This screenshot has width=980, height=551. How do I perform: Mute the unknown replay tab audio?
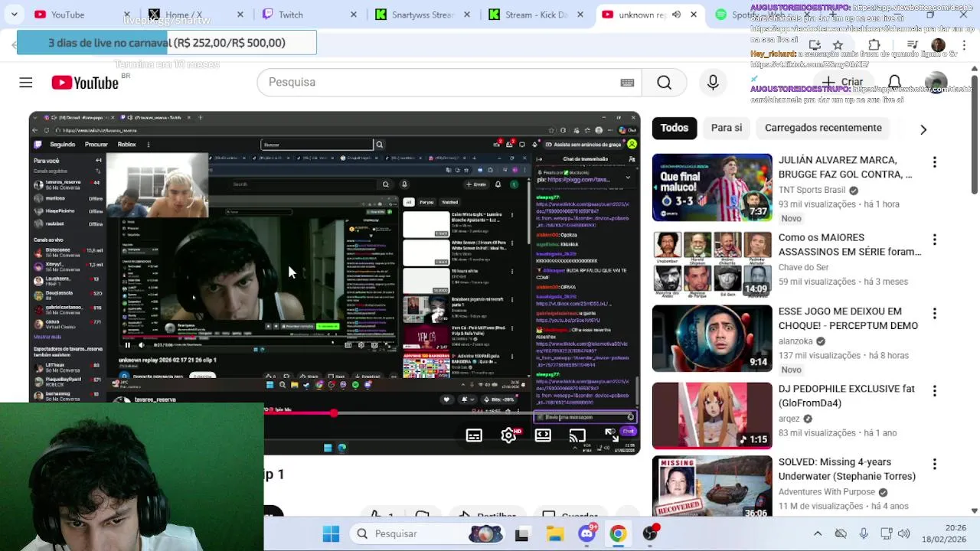[x=676, y=15]
